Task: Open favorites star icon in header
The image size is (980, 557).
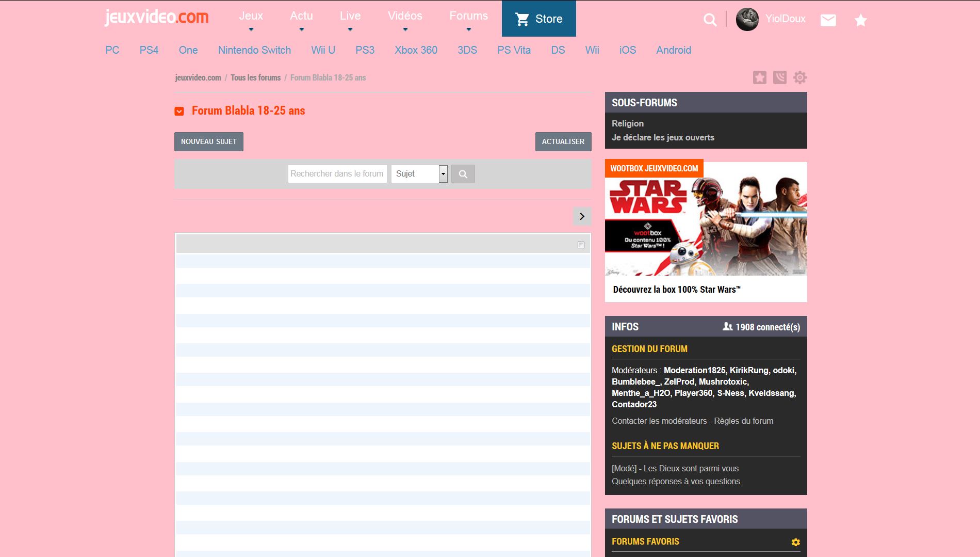Action: pyautogui.click(x=860, y=20)
